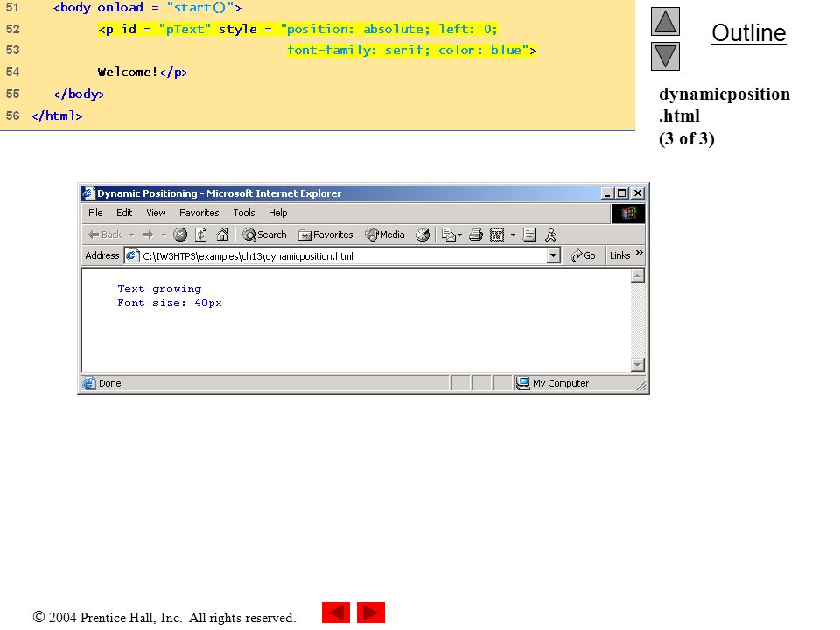This screenshot has height=630, width=840.
Task: Go to next slide with red right arrow
Action: click(371, 612)
